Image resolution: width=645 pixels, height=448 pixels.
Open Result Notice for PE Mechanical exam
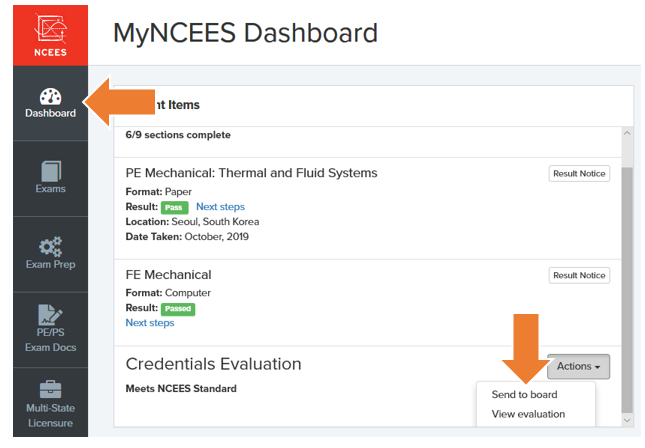(579, 174)
